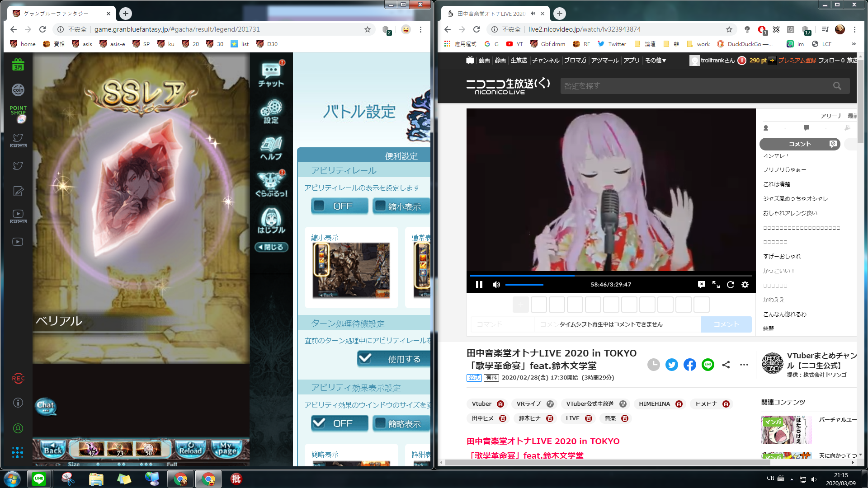Open チャンネル in Niconico top menu
Screen dimensions: 868x488
point(546,60)
